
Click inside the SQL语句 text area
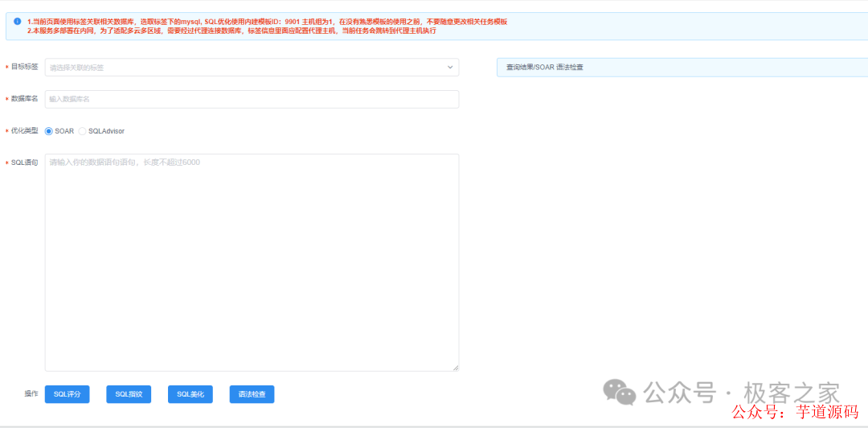[252, 262]
